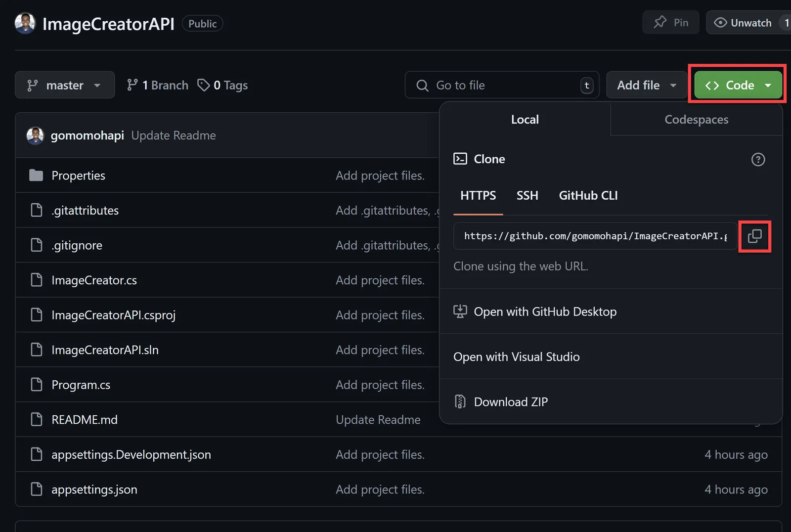
Task: Pin the repository
Action: point(671,23)
